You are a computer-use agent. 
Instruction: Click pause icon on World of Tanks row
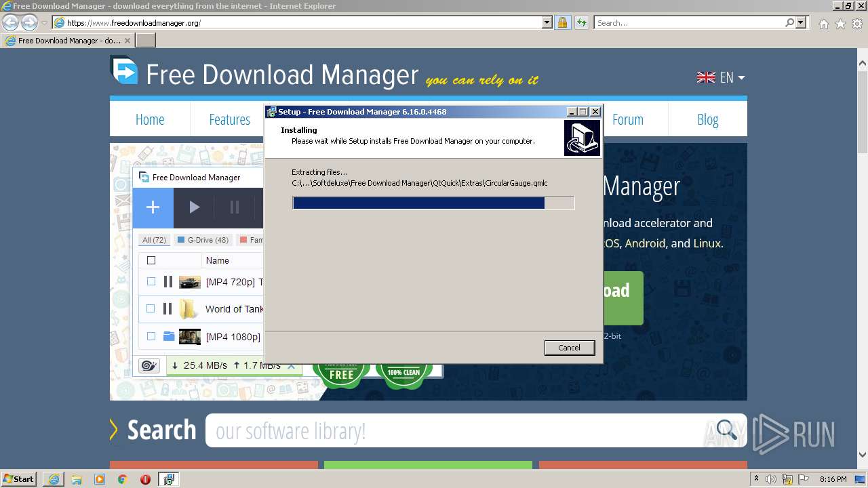(167, 308)
